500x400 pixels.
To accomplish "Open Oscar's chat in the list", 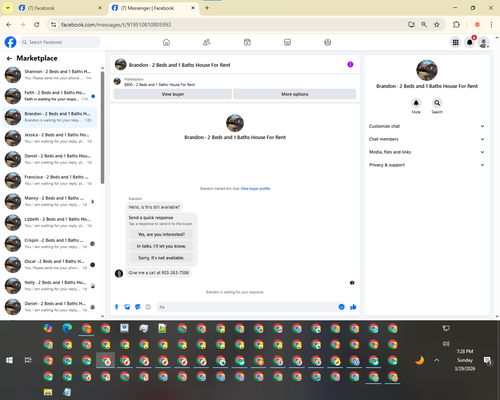I will pos(50,265).
